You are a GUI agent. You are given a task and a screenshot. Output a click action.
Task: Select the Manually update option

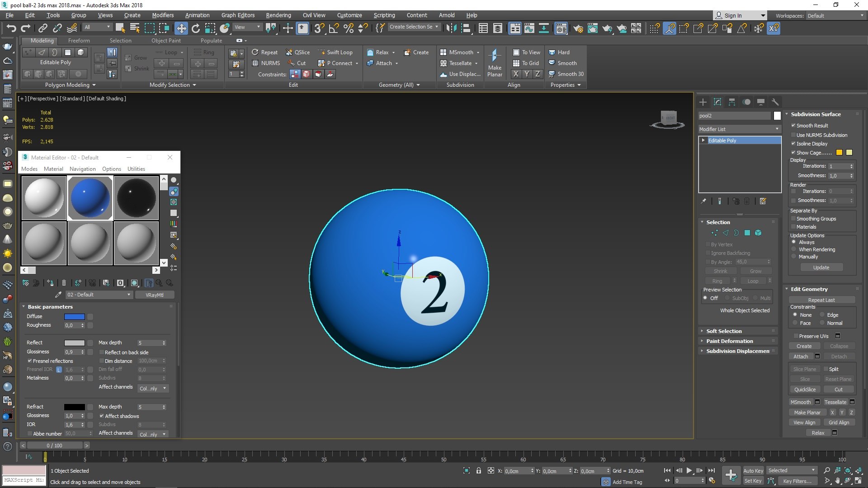794,257
